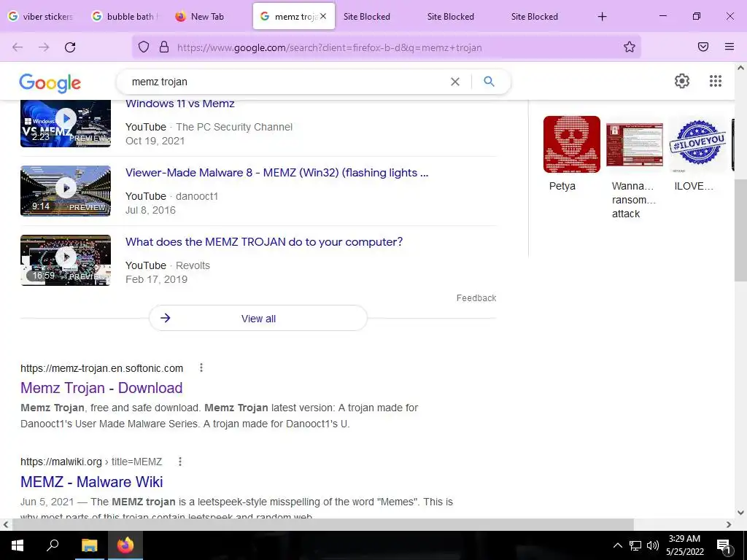Clear the Google search box
The height and width of the screenshot is (560, 747).
(455, 82)
